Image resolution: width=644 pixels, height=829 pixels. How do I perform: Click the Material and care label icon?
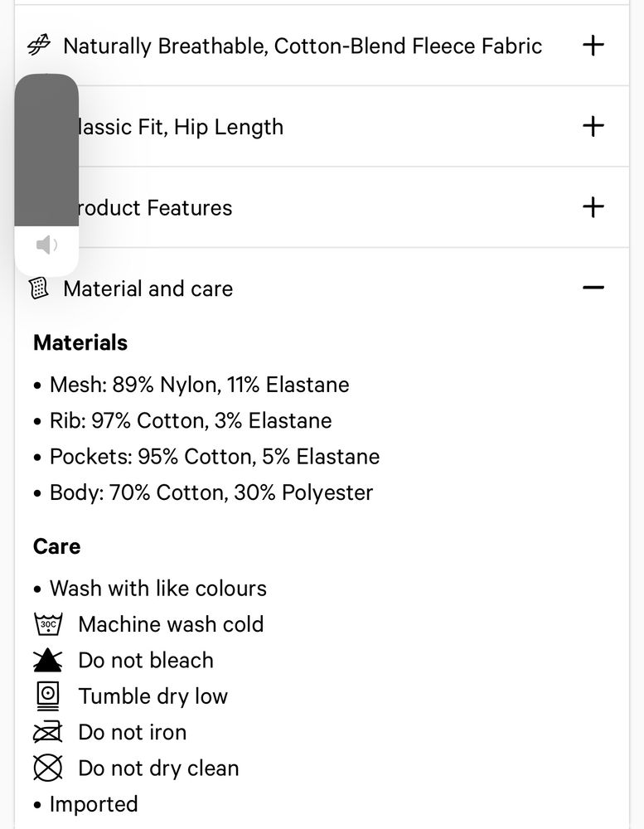38,288
